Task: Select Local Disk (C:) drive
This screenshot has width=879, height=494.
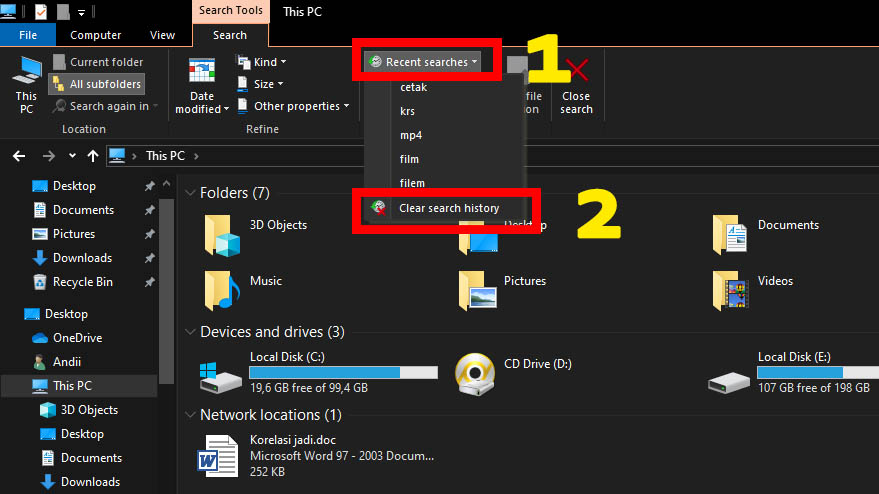Action: point(318,372)
